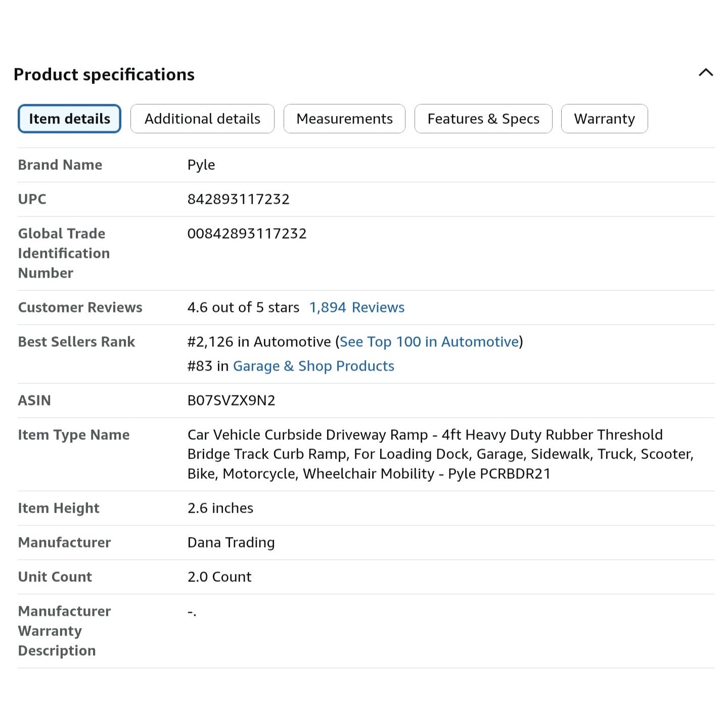
Task: Click the Global Trade Identification Number label
Action: coord(64,253)
